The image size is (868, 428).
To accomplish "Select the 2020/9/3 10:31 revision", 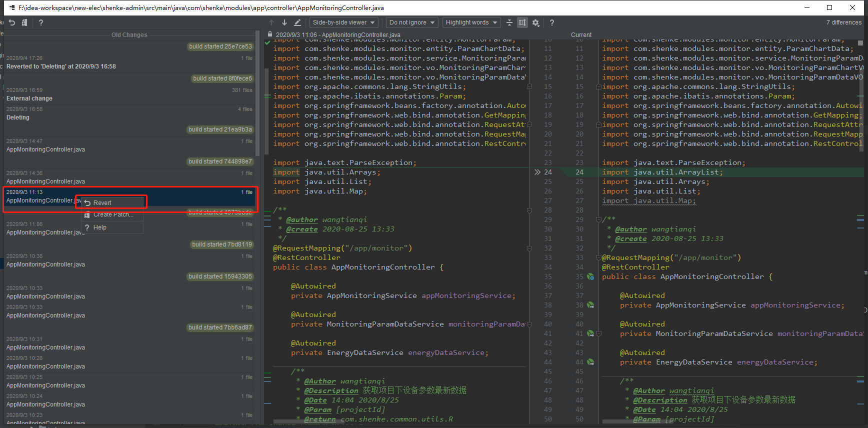I will coord(130,343).
